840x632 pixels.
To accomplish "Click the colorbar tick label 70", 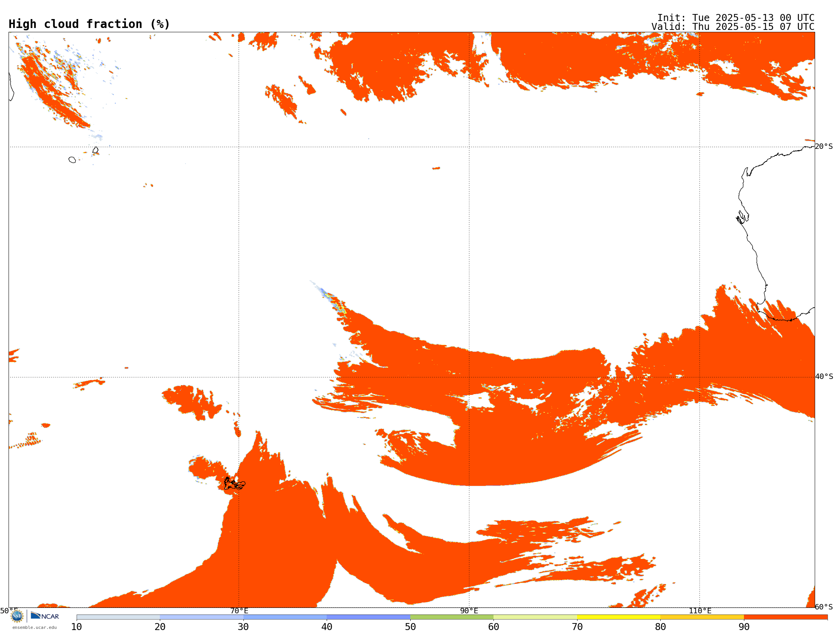I will point(577,627).
